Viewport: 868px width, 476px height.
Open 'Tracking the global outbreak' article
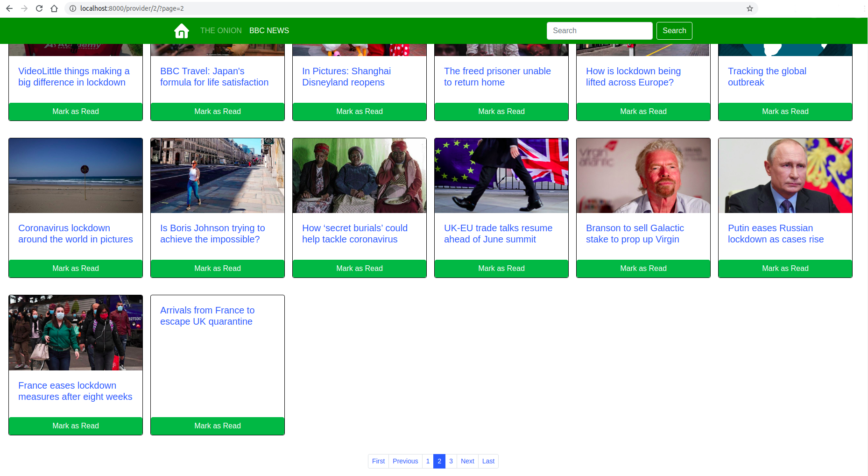(x=767, y=77)
